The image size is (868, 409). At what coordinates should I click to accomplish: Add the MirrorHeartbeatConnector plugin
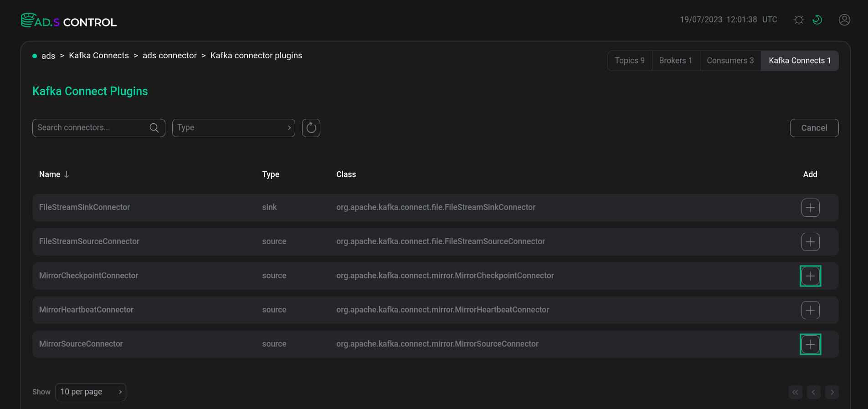(x=810, y=310)
